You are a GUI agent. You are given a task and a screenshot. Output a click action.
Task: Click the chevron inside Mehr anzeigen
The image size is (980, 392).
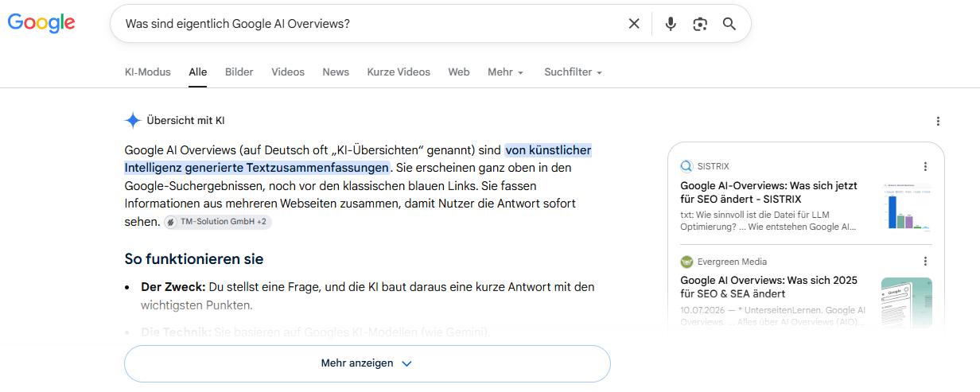[x=406, y=363]
